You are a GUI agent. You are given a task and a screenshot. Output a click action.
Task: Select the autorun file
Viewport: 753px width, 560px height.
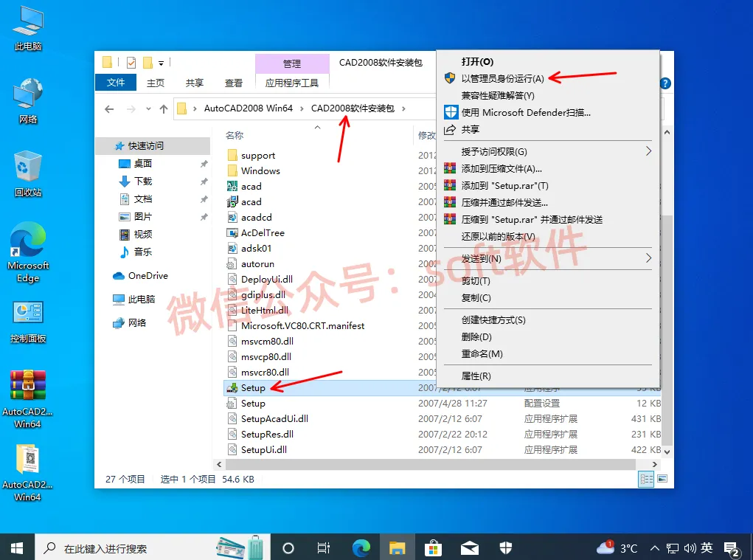click(x=257, y=263)
